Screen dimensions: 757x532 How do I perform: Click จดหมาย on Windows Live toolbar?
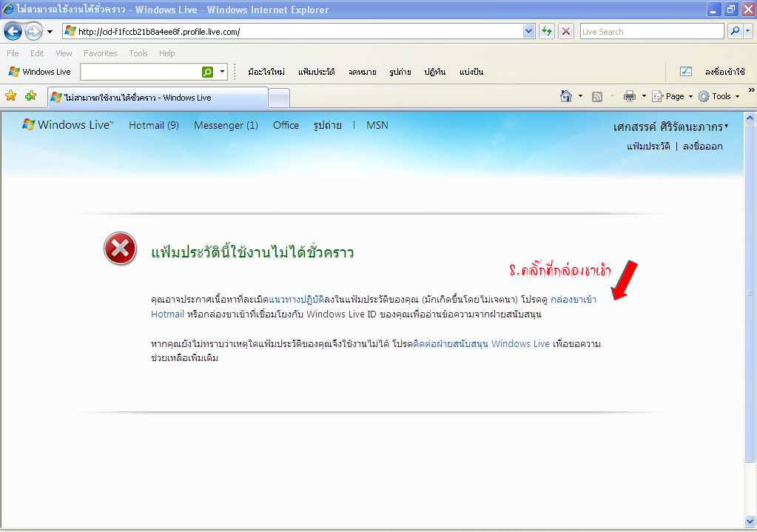pos(363,72)
